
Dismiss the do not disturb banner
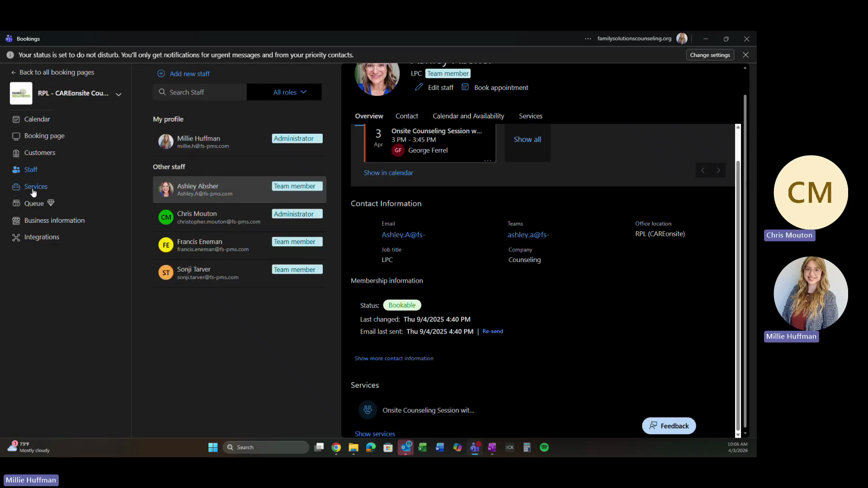point(745,55)
